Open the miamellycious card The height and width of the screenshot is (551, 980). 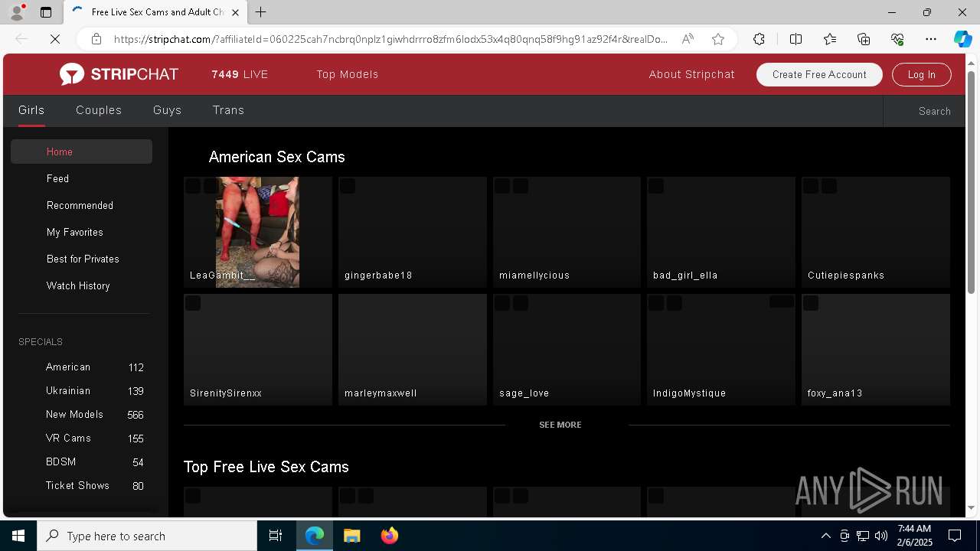pos(567,232)
